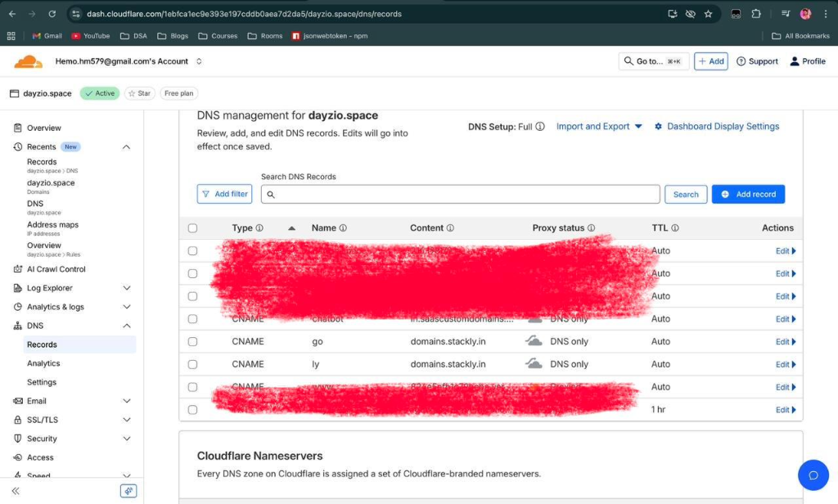
Task: Bookmark page with the star icon
Action: pos(708,14)
